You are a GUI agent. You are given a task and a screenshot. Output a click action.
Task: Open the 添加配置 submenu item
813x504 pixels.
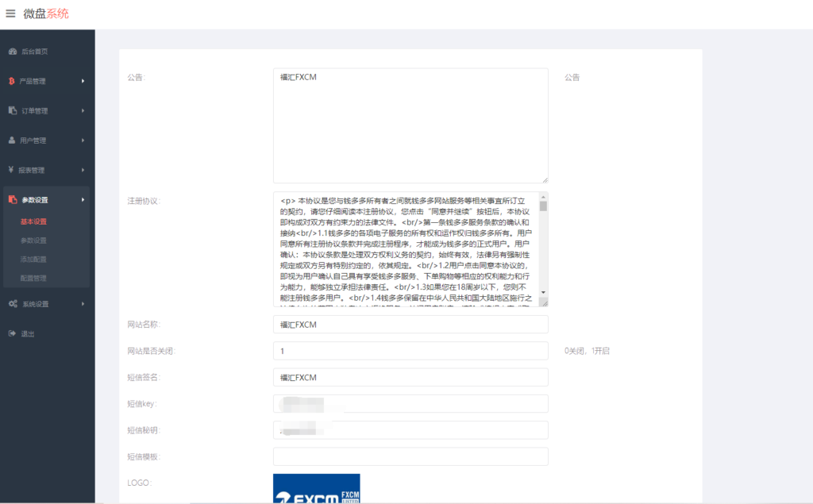(33, 260)
